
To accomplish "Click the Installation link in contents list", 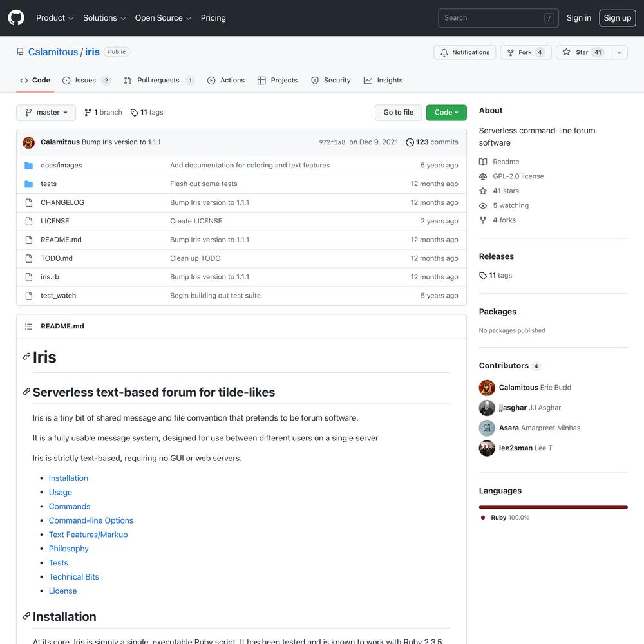I will (x=68, y=478).
